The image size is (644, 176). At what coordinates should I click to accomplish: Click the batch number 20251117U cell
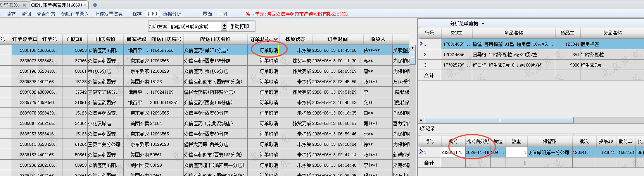coord(452,152)
